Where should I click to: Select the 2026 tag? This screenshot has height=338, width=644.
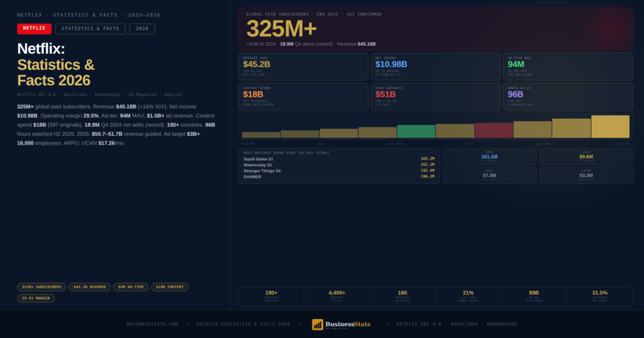142,29
